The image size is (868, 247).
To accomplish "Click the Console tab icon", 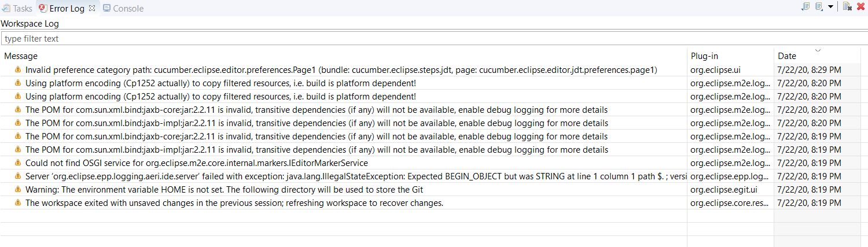I will [106, 8].
